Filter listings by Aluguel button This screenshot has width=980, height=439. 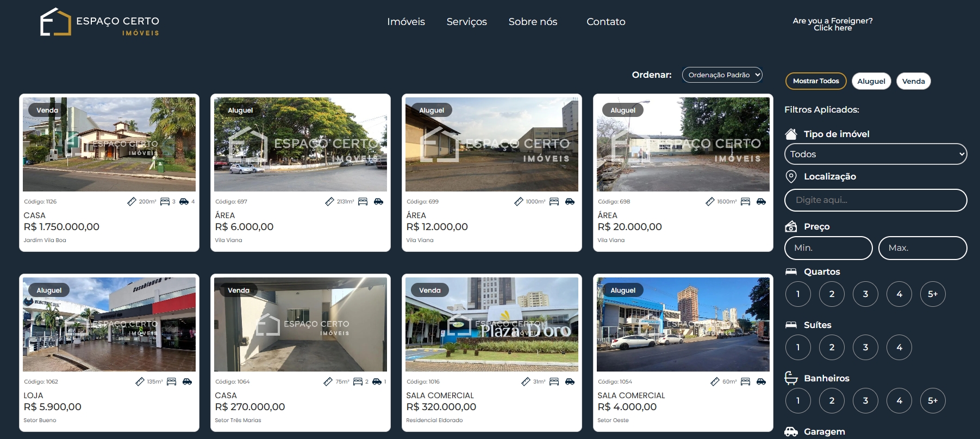[x=871, y=81]
